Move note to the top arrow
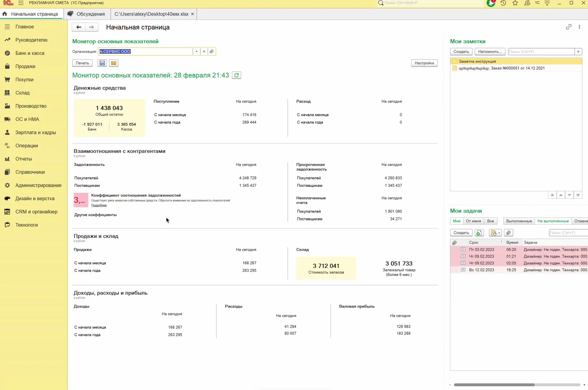The height and width of the screenshot is (390, 588). [552, 195]
